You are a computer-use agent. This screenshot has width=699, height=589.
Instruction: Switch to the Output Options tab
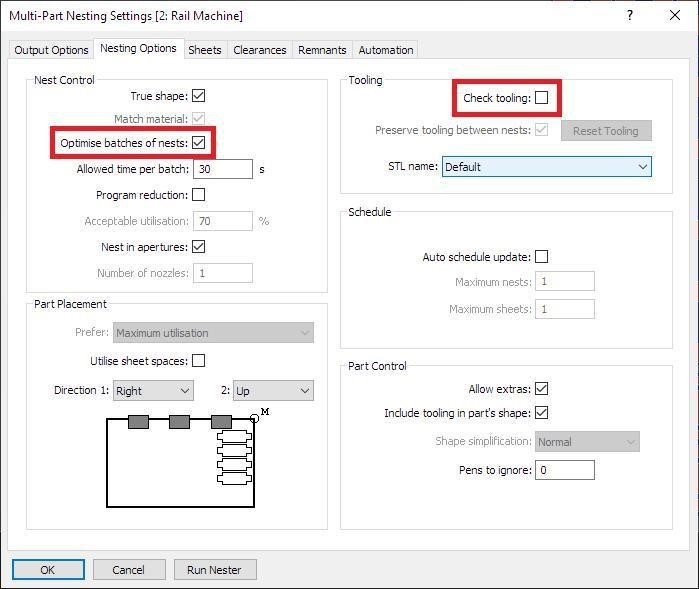(x=51, y=50)
